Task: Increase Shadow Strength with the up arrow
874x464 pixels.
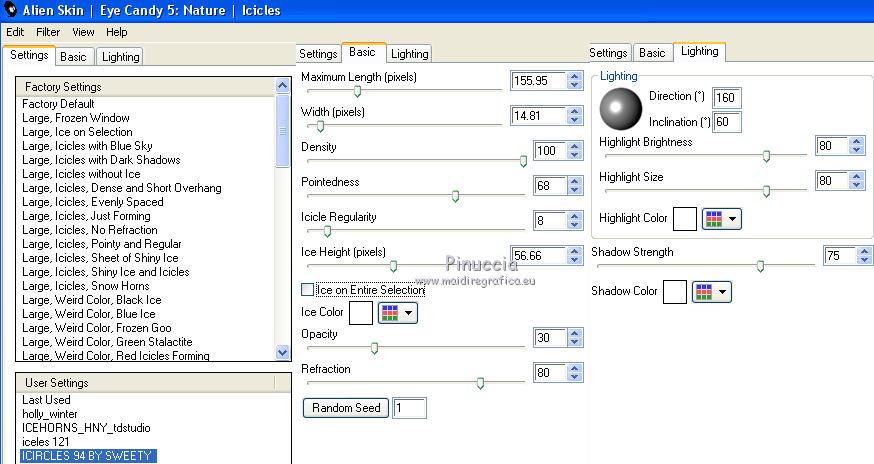Action: coord(864,251)
